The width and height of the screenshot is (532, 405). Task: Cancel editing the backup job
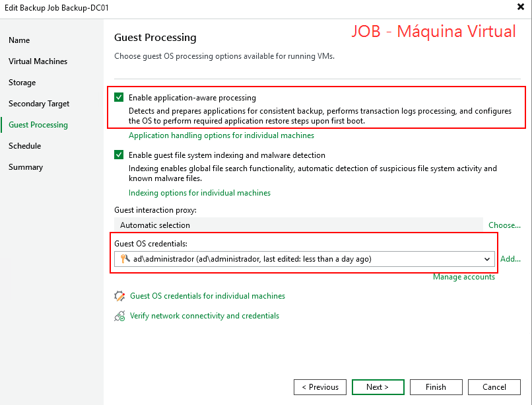pos(494,387)
